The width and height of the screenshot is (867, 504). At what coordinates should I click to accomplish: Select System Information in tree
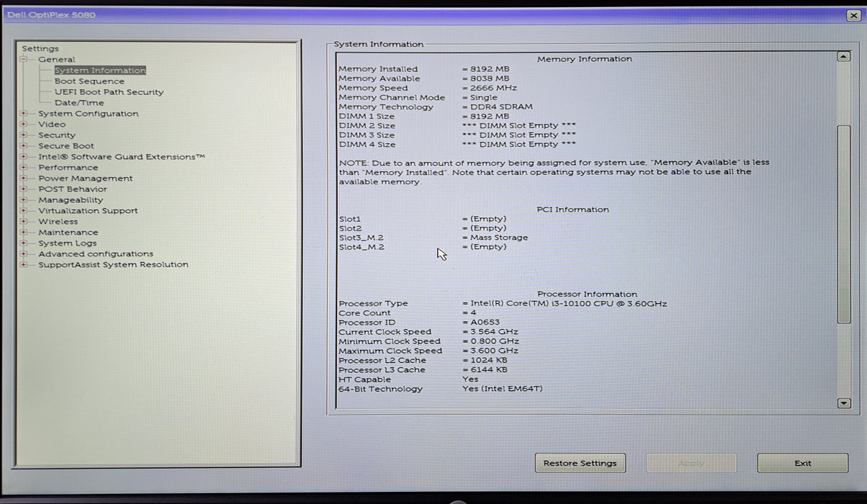click(100, 71)
